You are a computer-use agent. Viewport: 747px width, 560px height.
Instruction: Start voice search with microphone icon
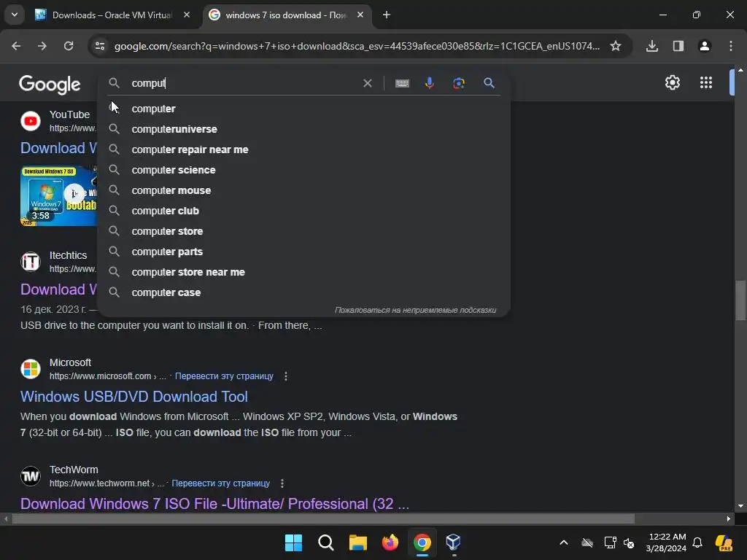point(430,83)
